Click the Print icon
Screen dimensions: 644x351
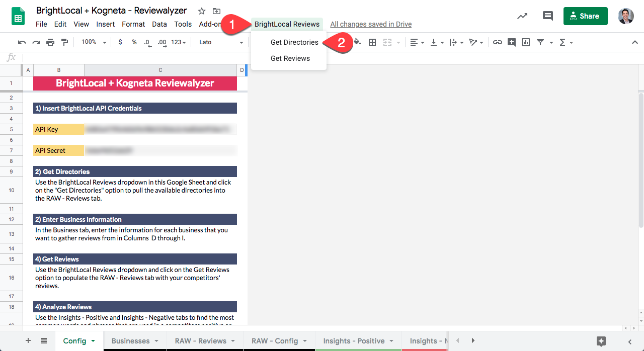[50, 42]
